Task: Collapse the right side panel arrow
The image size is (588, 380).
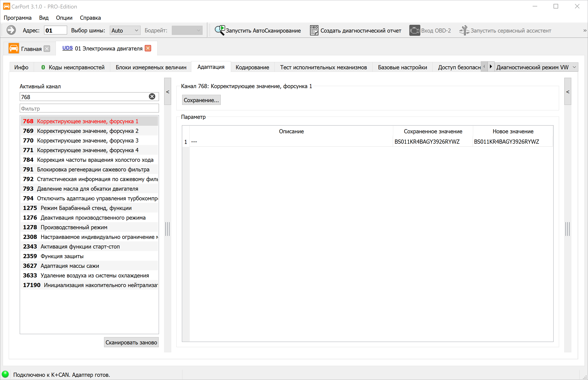Action: (568, 92)
